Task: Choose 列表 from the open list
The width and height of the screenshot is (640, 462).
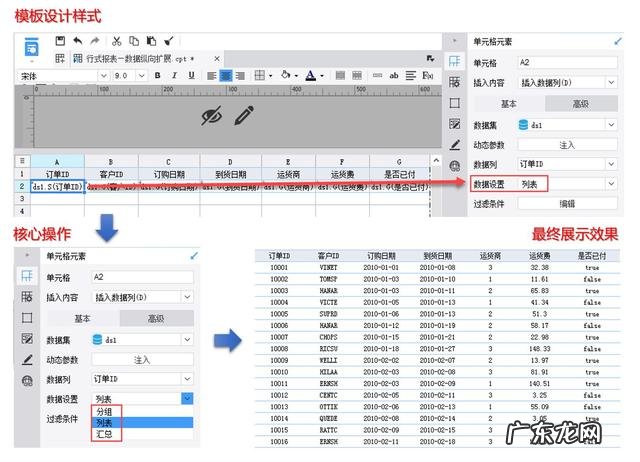Action: pos(143,422)
